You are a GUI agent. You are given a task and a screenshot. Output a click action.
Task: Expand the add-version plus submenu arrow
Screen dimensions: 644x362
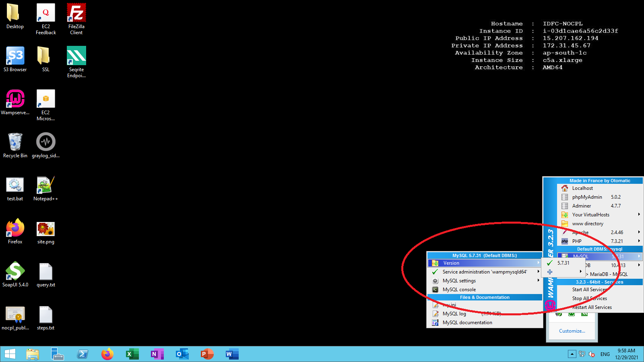[x=580, y=271]
